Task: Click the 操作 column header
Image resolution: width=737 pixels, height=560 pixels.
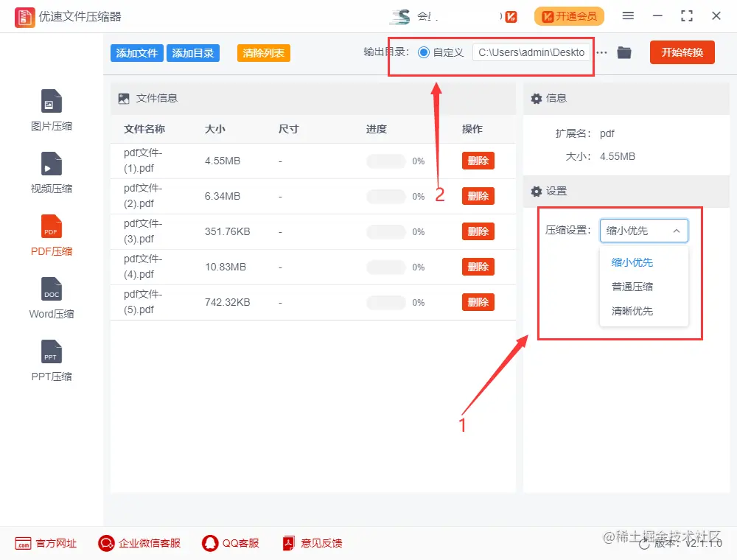Action: coord(472,129)
